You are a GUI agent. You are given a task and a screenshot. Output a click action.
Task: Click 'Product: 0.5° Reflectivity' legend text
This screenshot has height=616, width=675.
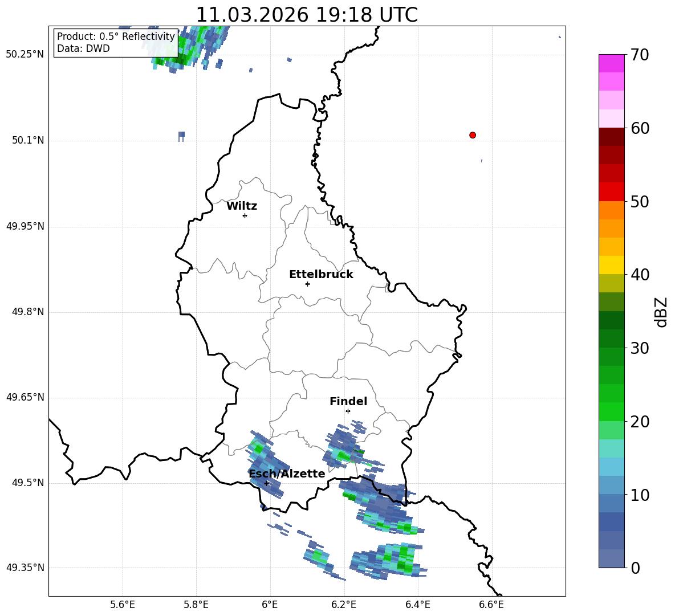point(116,36)
